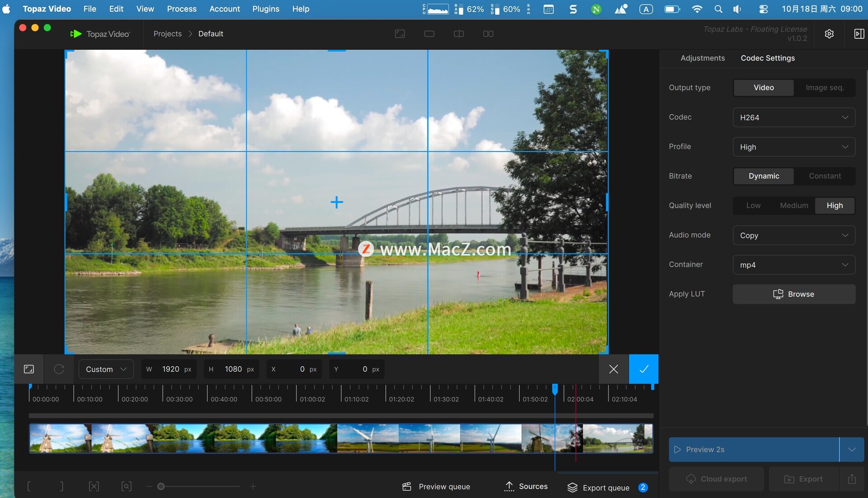Open the Process menu
Screen dimensions: 868x498
181,9
